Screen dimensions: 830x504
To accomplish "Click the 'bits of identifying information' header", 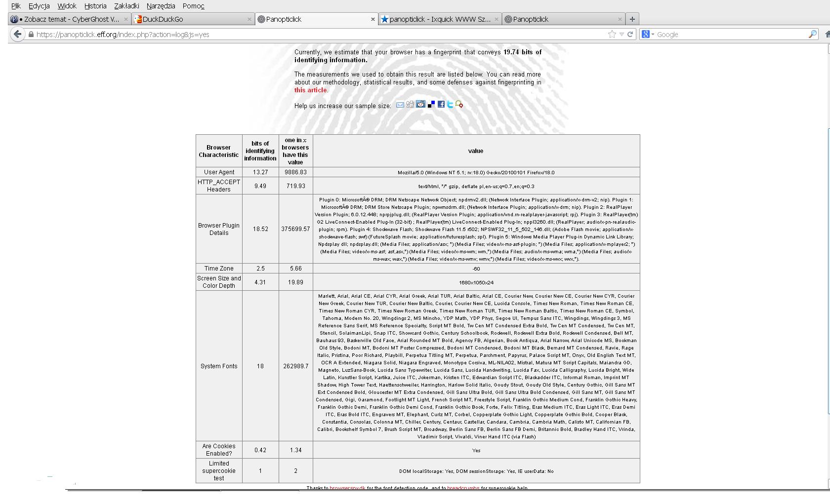I will [260, 151].
